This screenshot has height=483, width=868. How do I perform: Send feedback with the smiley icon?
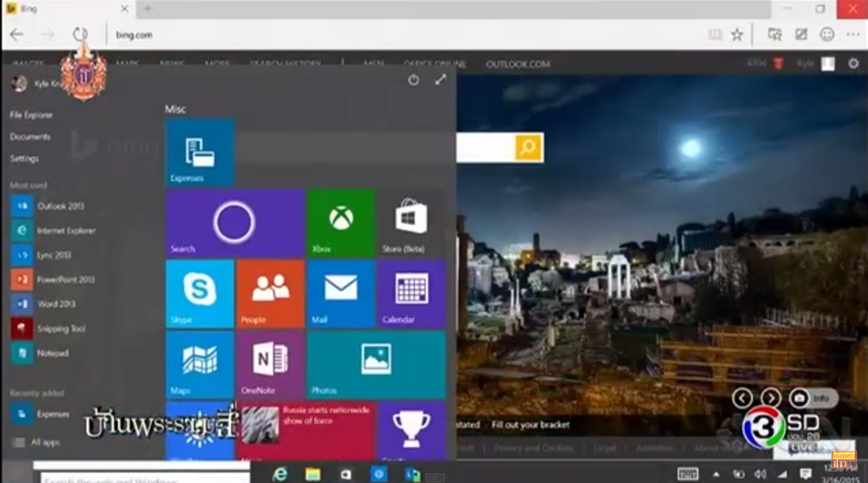[x=827, y=35]
